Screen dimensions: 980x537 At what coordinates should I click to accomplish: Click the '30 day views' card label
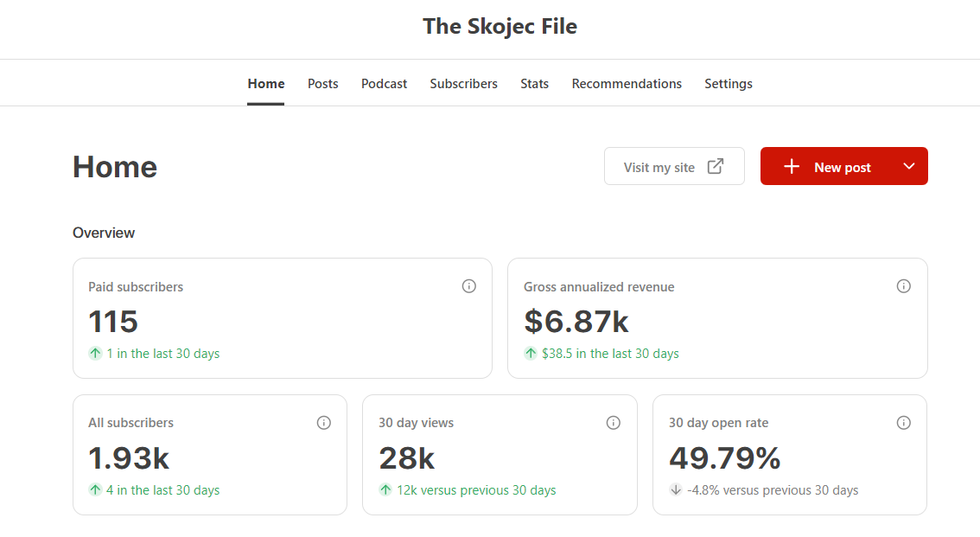click(x=417, y=423)
